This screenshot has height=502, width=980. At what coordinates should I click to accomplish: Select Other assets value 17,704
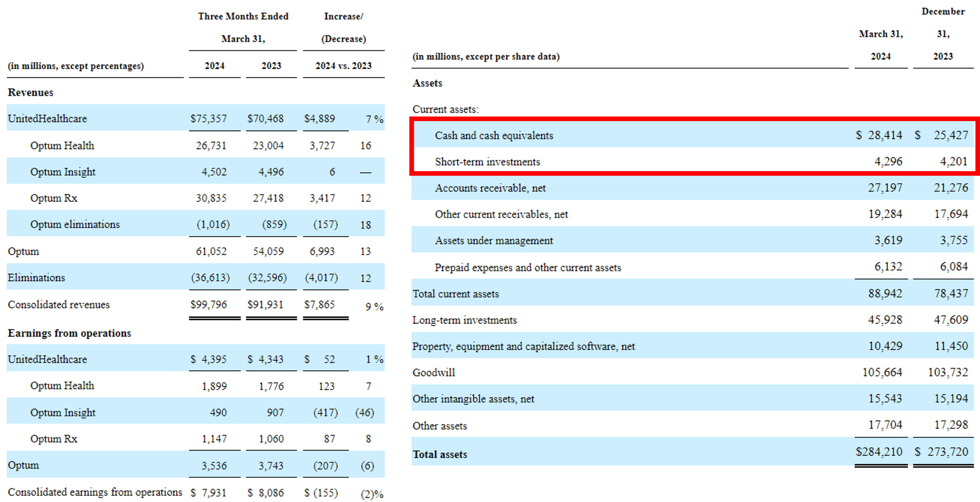click(x=885, y=425)
